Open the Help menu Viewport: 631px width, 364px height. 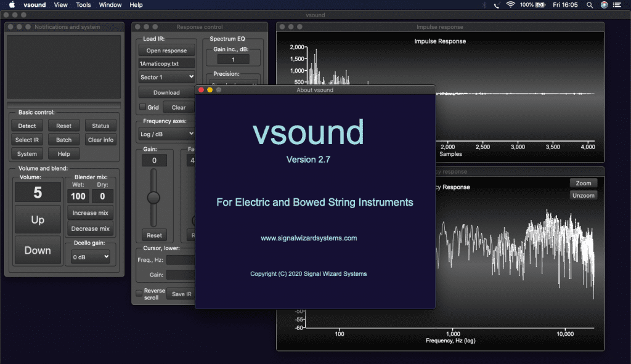136,5
